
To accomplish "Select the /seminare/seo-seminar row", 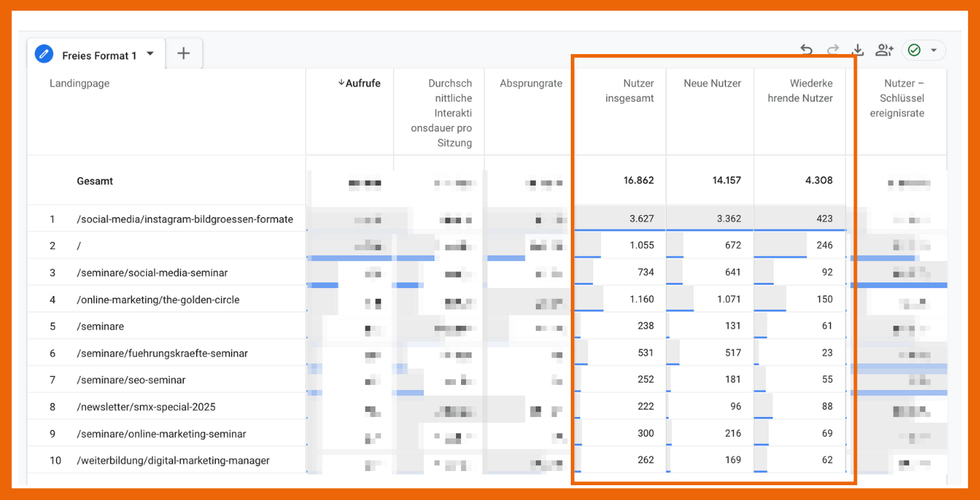I will [130, 380].
